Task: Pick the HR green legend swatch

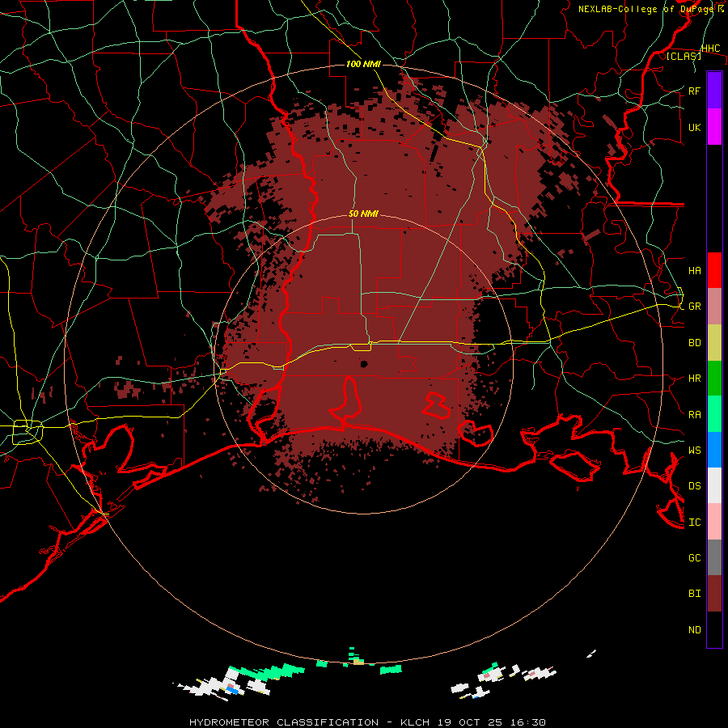Action: click(x=714, y=379)
